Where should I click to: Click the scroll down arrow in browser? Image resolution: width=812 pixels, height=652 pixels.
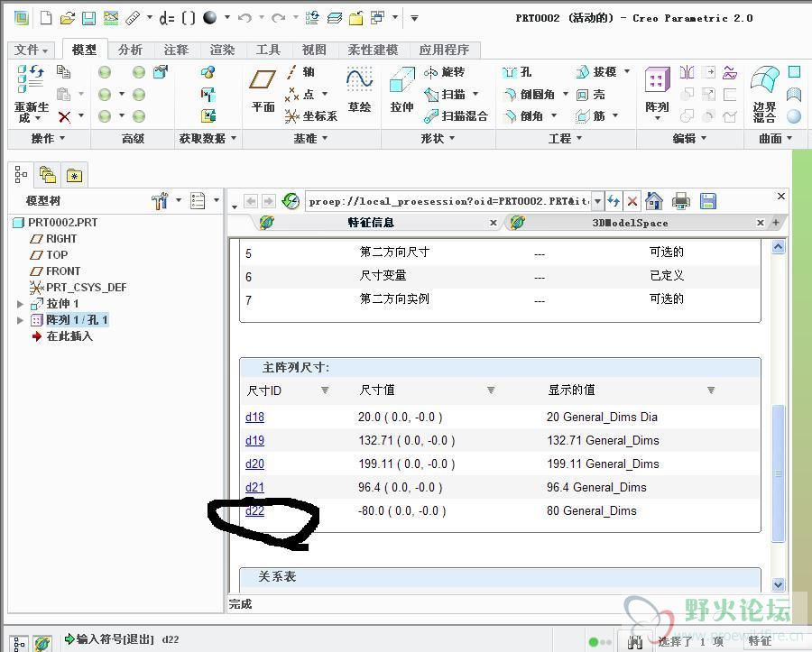[779, 584]
